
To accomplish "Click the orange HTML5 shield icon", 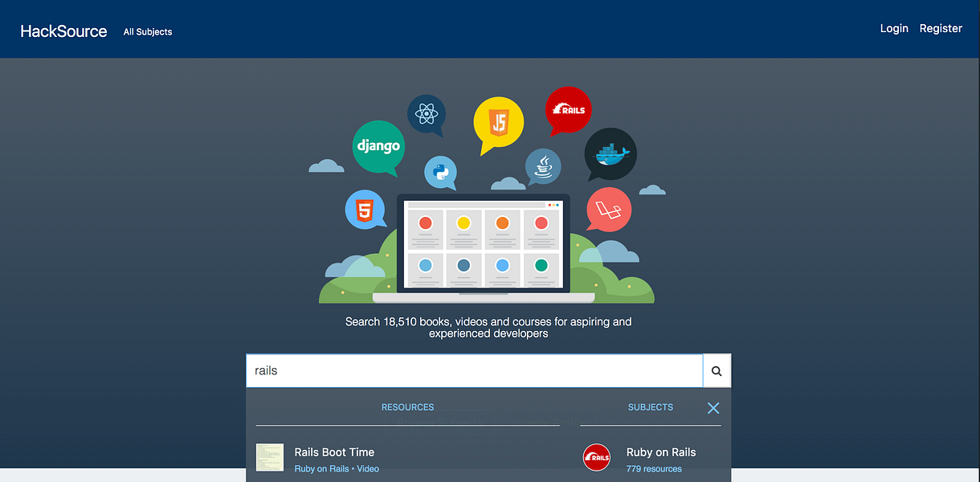I will [x=365, y=210].
